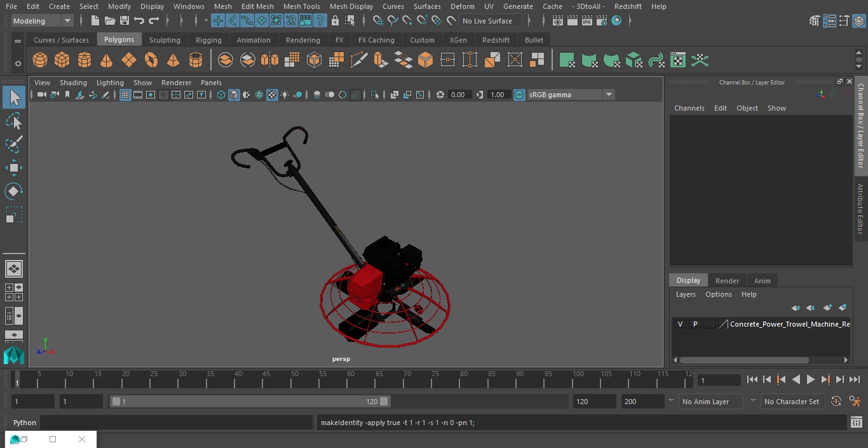Open the Attribute Editor side tab
Screen dimensions: 868x448
[x=860, y=210]
